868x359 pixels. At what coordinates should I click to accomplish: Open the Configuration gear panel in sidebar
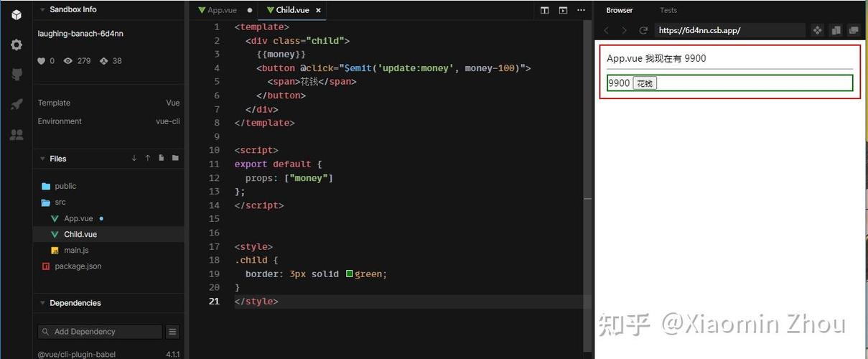click(17, 45)
